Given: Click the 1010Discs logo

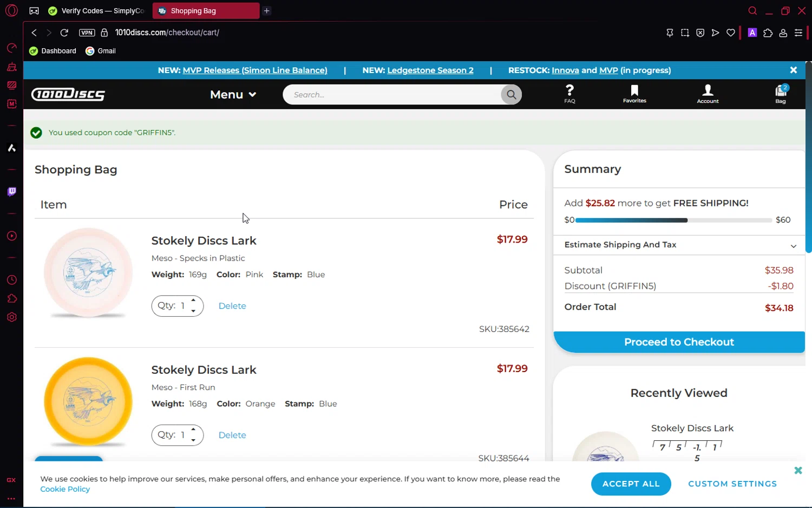Looking at the screenshot, I should point(68,94).
